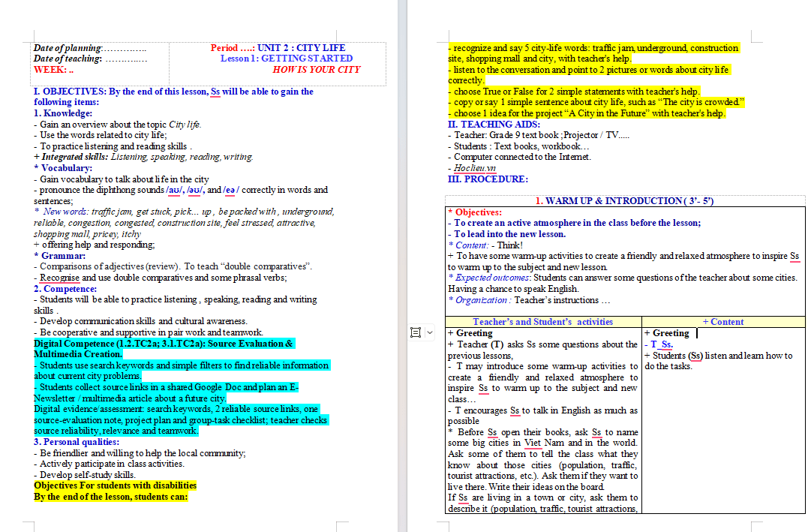
Task: Click the 'WARM UP & INTRODUCTION' table header
Action: tap(624, 200)
